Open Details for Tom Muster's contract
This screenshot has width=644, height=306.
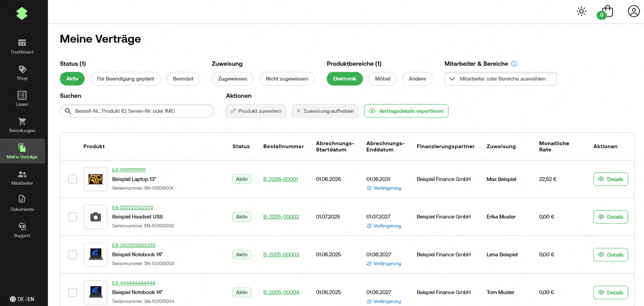point(611,292)
